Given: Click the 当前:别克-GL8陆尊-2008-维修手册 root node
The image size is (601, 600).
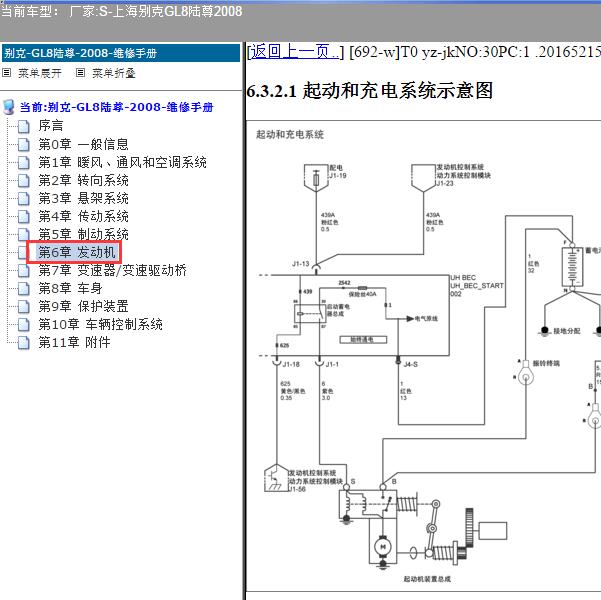Looking at the screenshot, I should tap(117, 107).
